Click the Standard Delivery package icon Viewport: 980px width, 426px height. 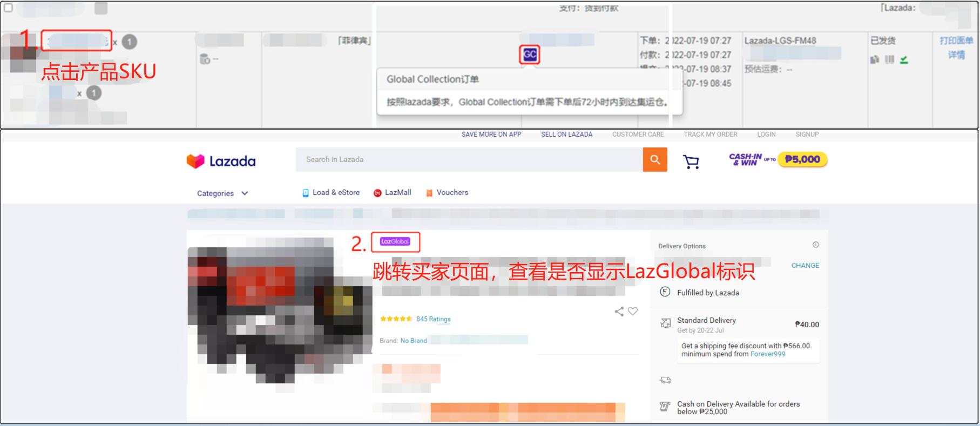[666, 323]
